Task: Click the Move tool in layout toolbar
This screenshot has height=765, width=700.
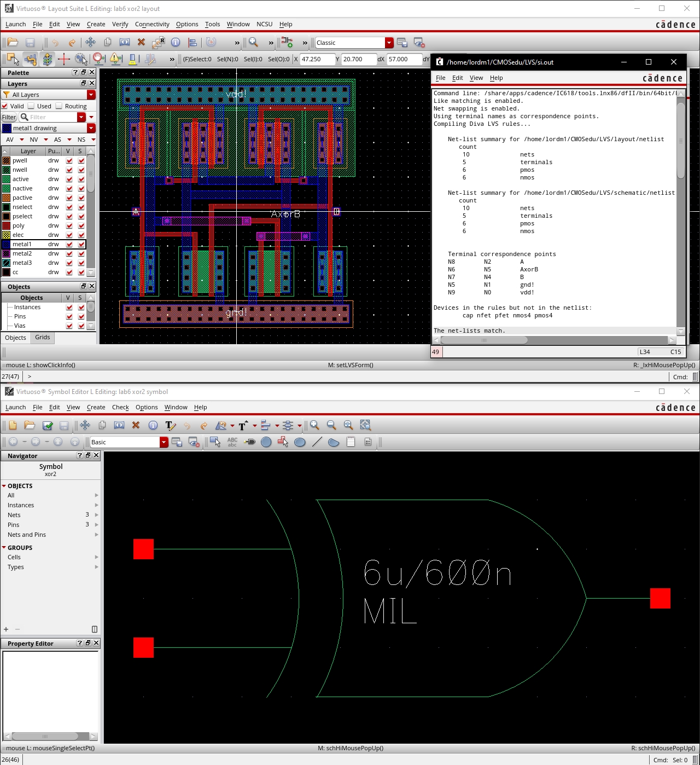Action: click(90, 43)
